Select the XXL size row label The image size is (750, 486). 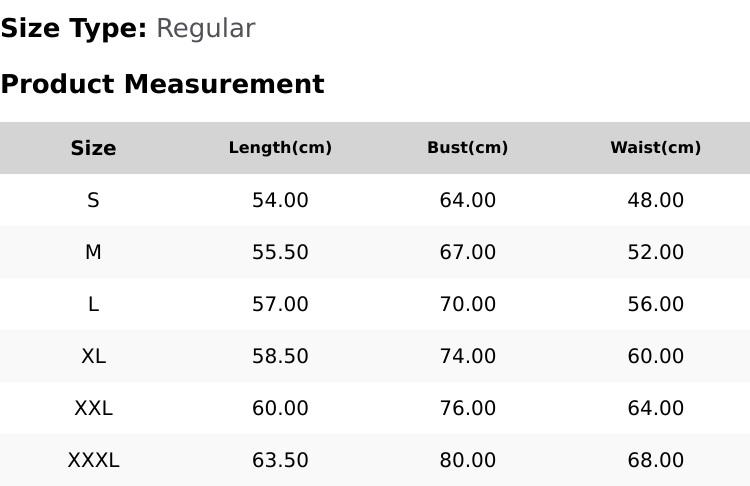pyautogui.click(x=93, y=409)
